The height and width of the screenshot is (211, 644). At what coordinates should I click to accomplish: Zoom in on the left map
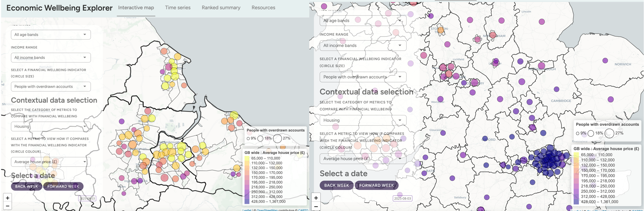click(x=7, y=198)
